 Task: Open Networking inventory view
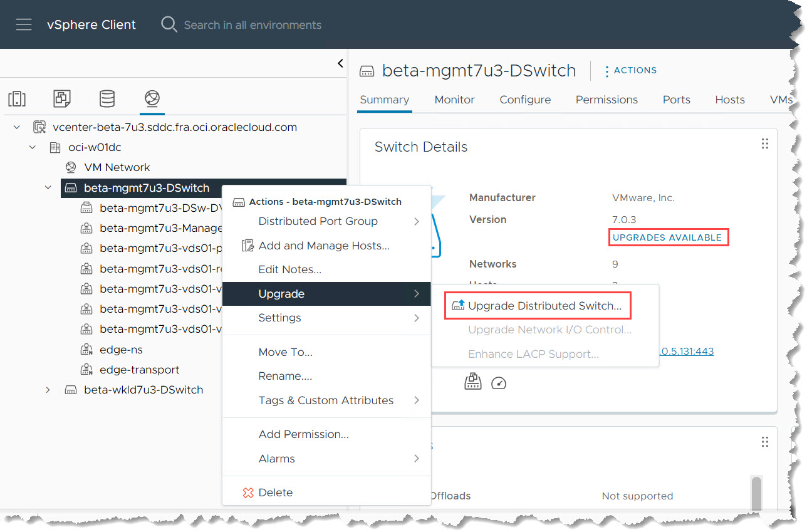click(x=152, y=98)
